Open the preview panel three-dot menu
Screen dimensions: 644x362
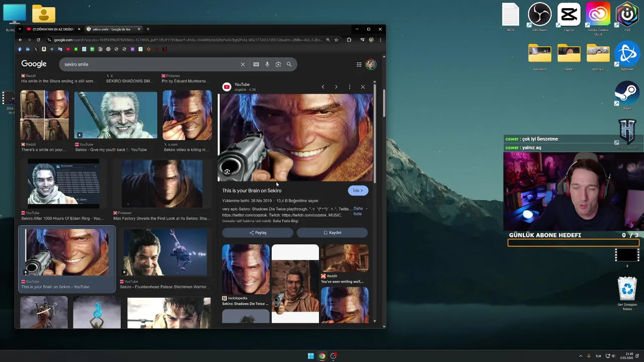click(x=350, y=87)
